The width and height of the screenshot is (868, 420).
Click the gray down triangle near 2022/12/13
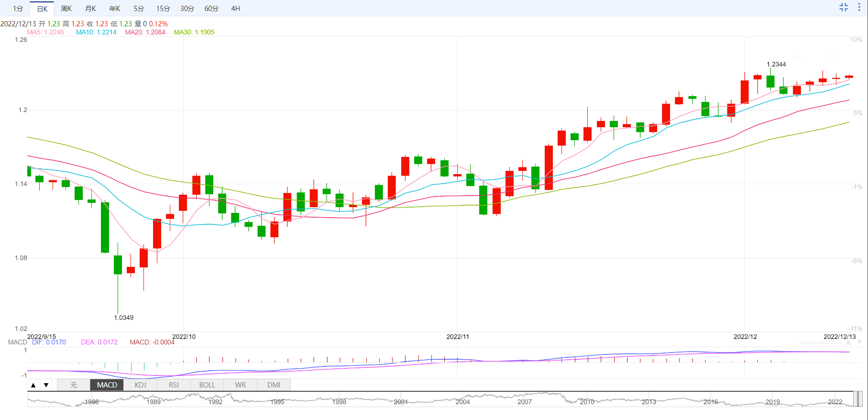pyautogui.click(x=859, y=343)
